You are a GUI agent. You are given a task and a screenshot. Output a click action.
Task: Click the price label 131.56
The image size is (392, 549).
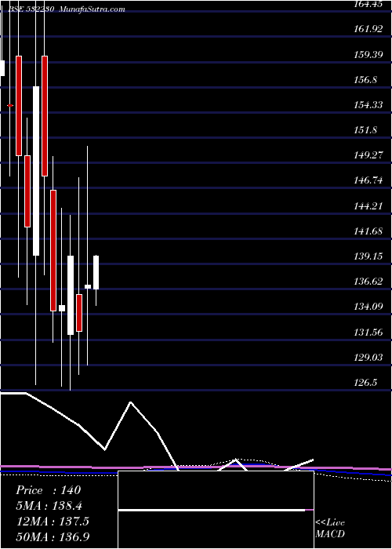coord(368,332)
